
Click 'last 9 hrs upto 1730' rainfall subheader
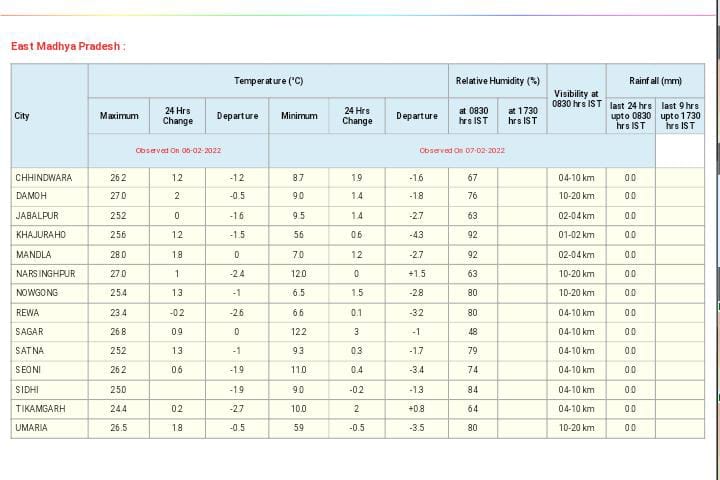680,116
